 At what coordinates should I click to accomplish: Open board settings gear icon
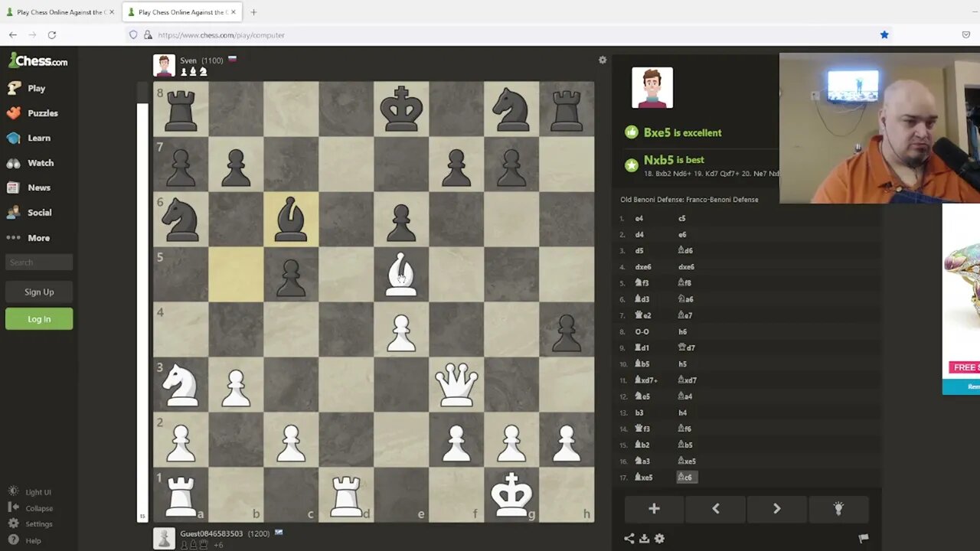tap(603, 60)
